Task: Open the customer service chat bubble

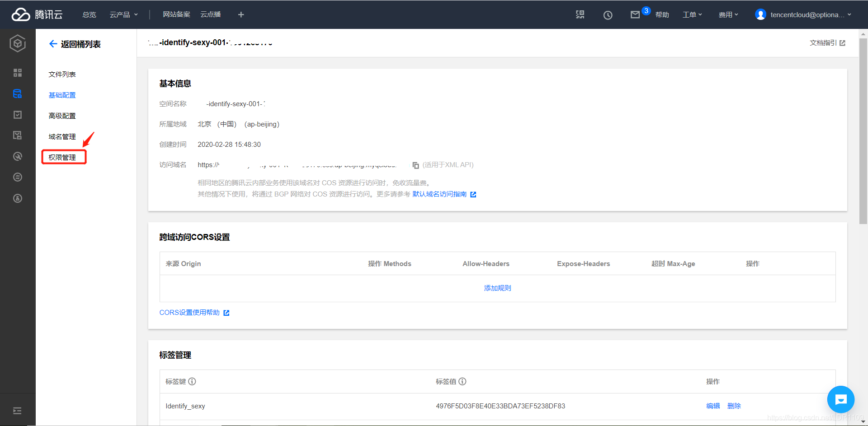Action: click(840, 399)
